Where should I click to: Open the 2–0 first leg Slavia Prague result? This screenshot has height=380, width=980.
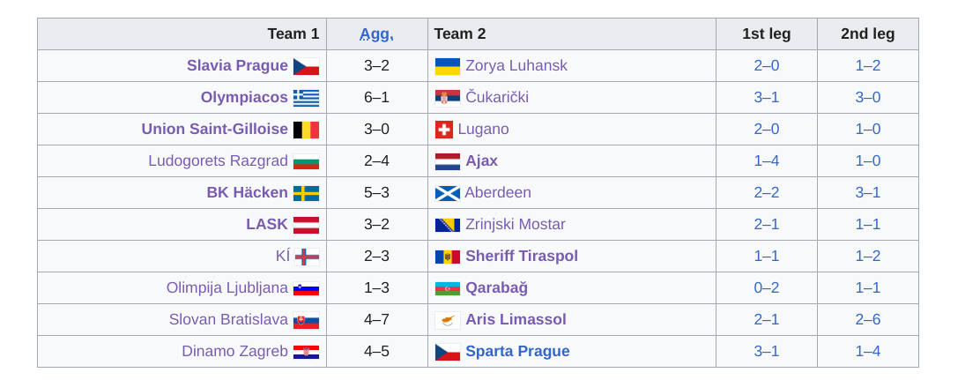point(766,65)
